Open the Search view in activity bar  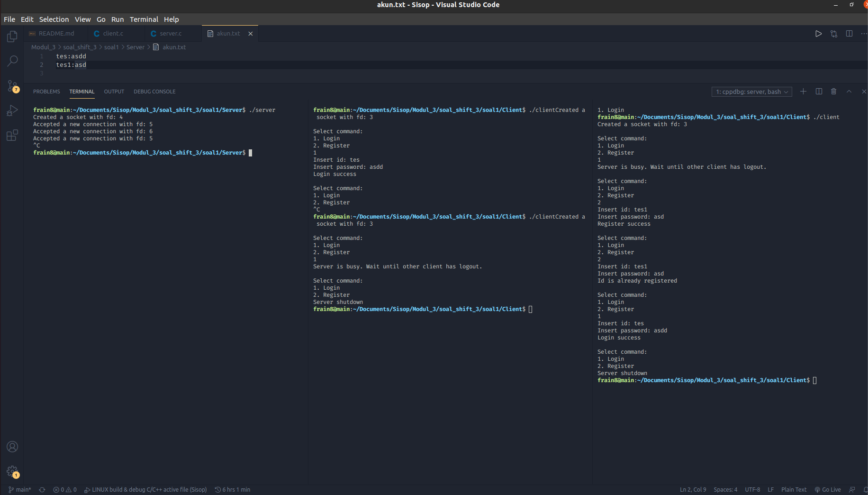pos(12,61)
